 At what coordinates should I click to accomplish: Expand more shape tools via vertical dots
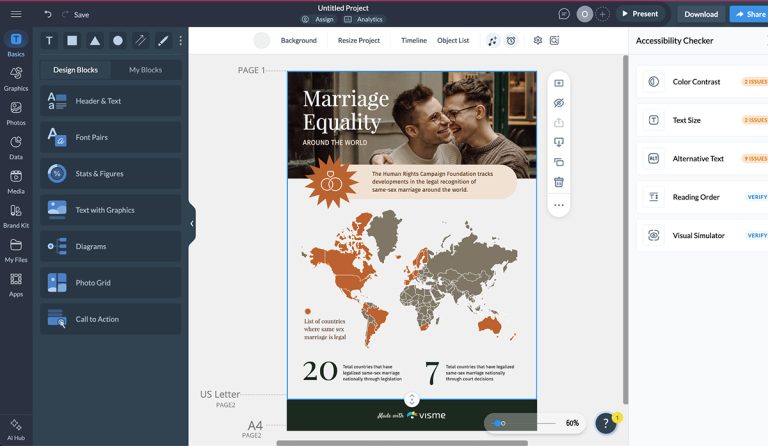pos(181,41)
